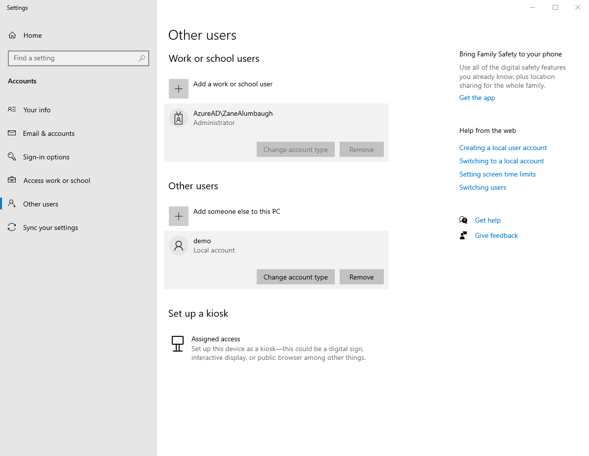
Task: Open the Get the app link
Action: (x=477, y=98)
